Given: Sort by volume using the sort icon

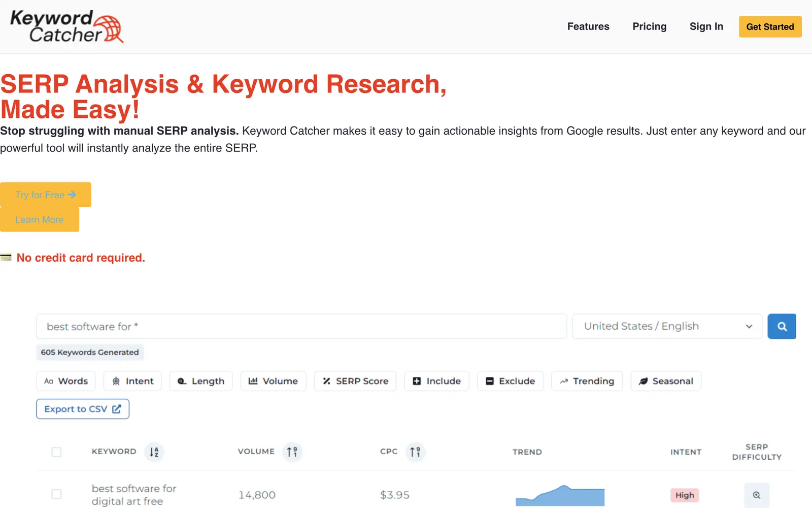Looking at the screenshot, I should pos(292,452).
